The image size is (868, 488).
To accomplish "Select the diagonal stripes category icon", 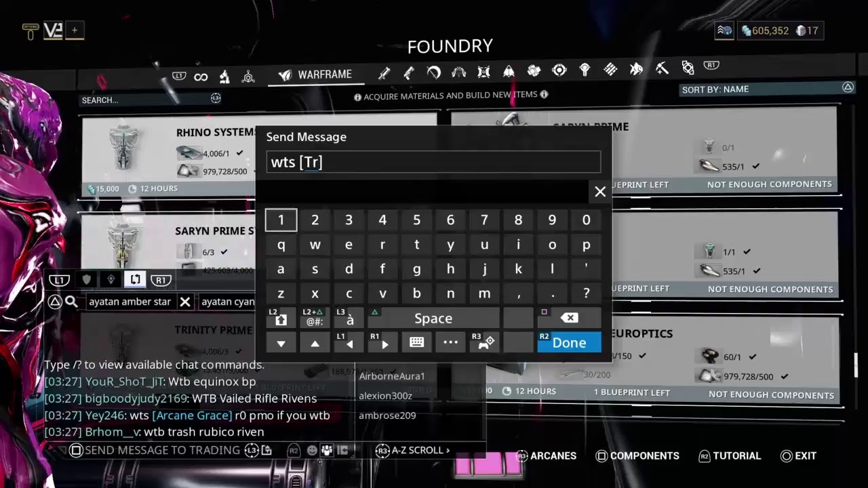I will coord(610,69).
